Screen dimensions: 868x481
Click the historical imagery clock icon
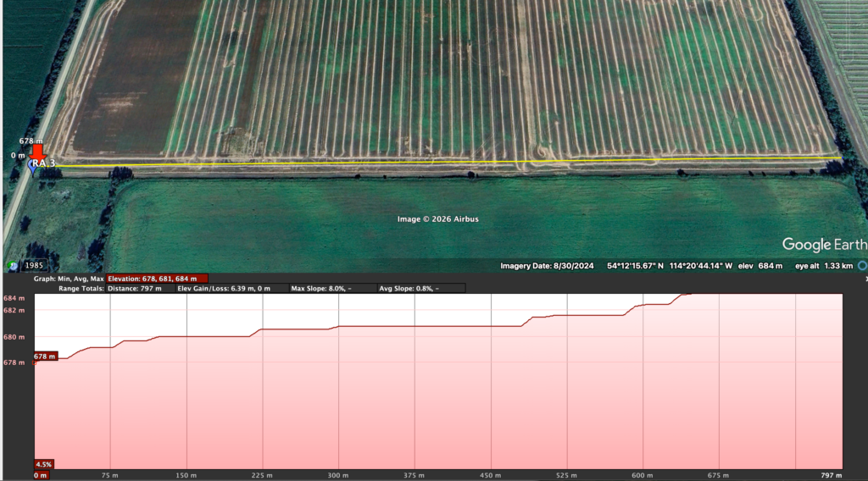tap(13, 266)
